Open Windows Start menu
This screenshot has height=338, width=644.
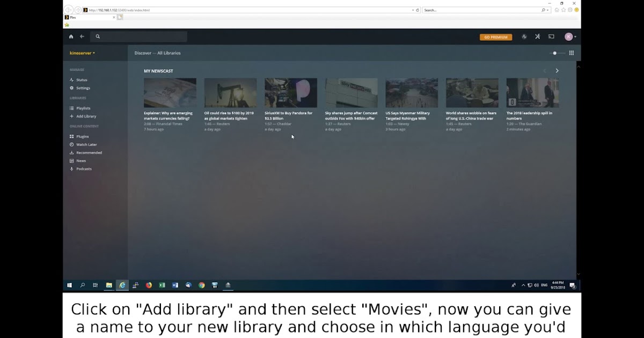pyautogui.click(x=69, y=285)
